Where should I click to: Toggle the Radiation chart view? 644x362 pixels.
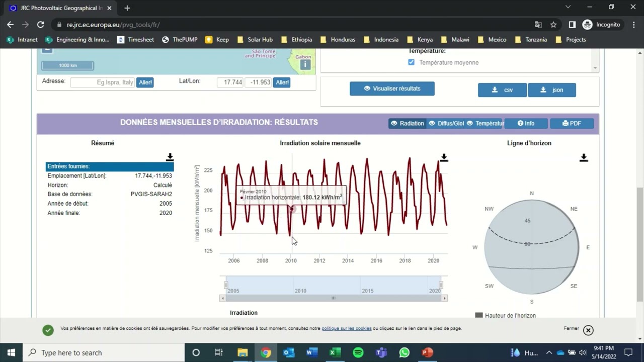408,123
